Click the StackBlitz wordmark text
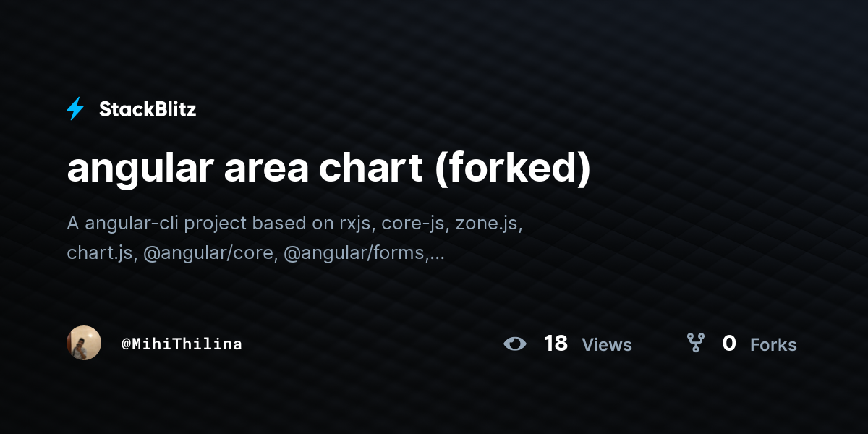The width and height of the screenshot is (868, 434). tap(148, 109)
